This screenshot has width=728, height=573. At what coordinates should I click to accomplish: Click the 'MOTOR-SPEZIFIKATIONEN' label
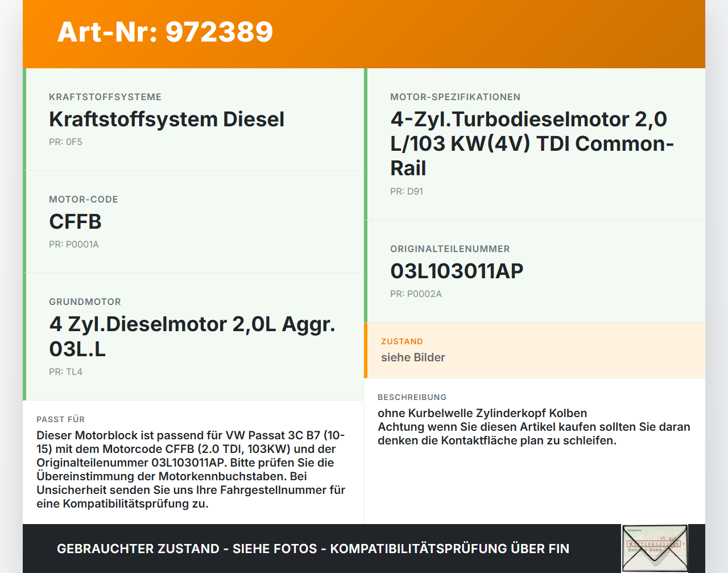pos(455,97)
